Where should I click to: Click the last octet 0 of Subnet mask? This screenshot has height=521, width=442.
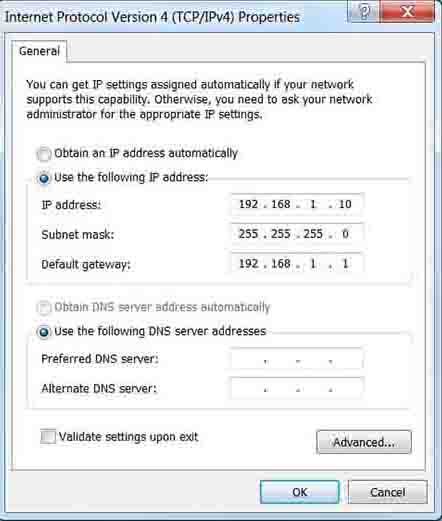pos(345,234)
